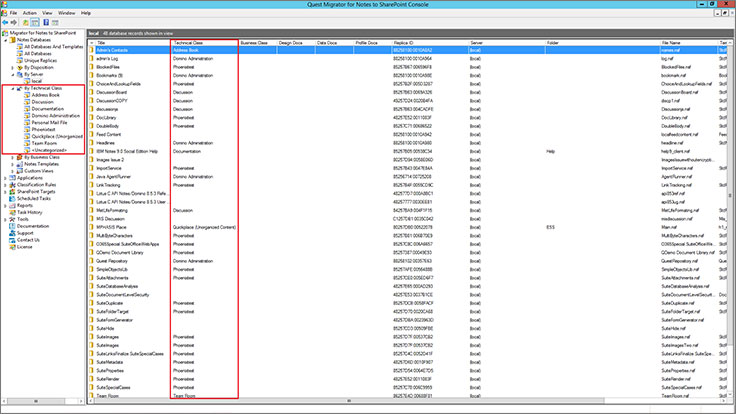
Task: Click the SharePoint Targets node icon
Action: click(13, 192)
